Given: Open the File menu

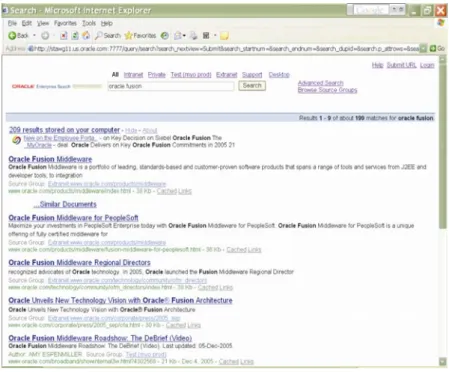Looking at the screenshot, I should tap(12, 23).
